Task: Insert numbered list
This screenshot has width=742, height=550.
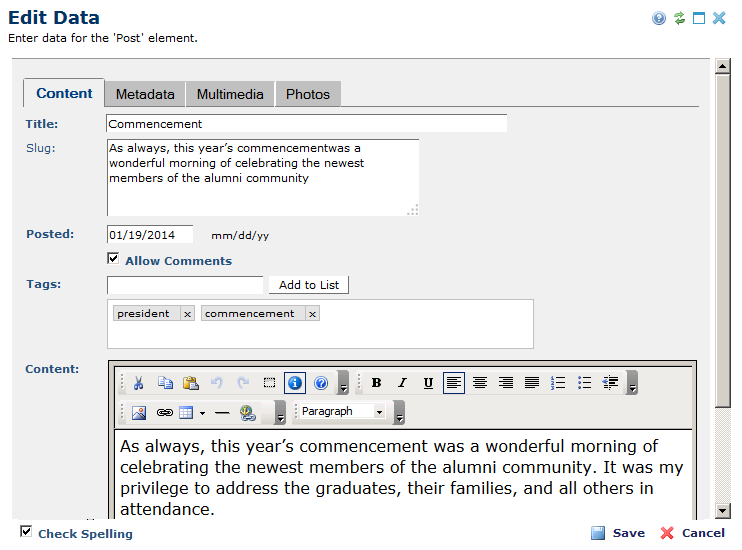Action: pyautogui.click(x=558, y=383)
